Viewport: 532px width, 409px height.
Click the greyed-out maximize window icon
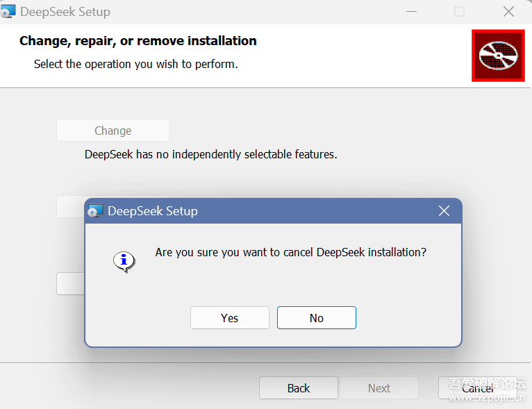(459, 12)
